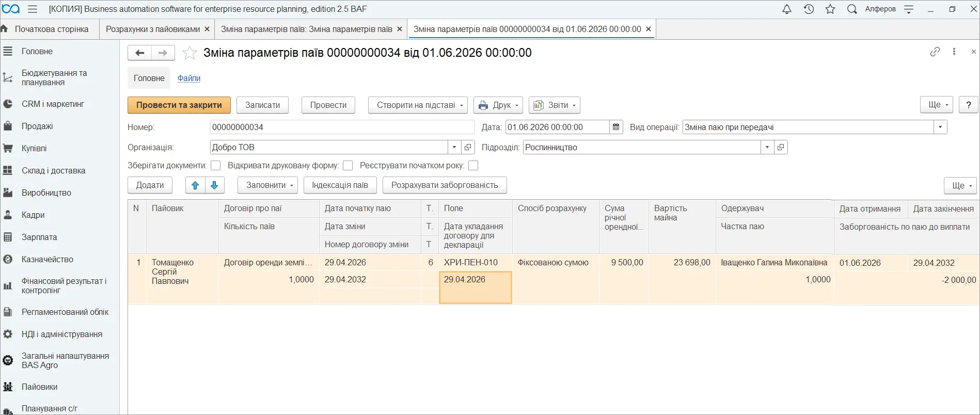Expand the Підрозділ dropdown arrow
This screenshot has width=980, height=415.
coord(767,147)
